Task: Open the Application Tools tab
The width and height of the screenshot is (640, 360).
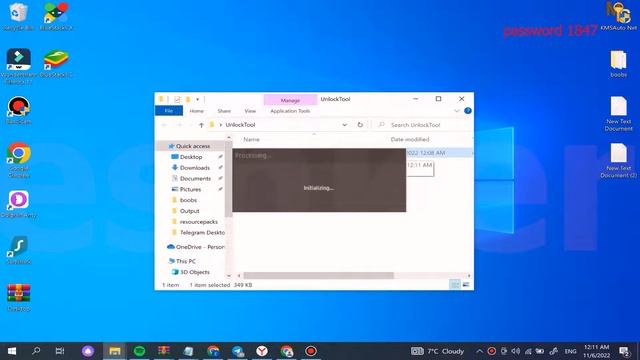Action: click(x=290, y=111)
